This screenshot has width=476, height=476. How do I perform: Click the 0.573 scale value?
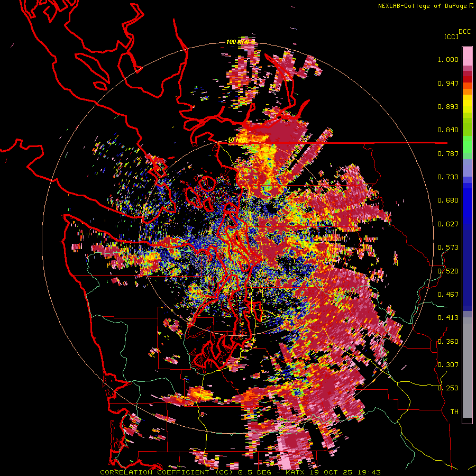click(448, 248)
